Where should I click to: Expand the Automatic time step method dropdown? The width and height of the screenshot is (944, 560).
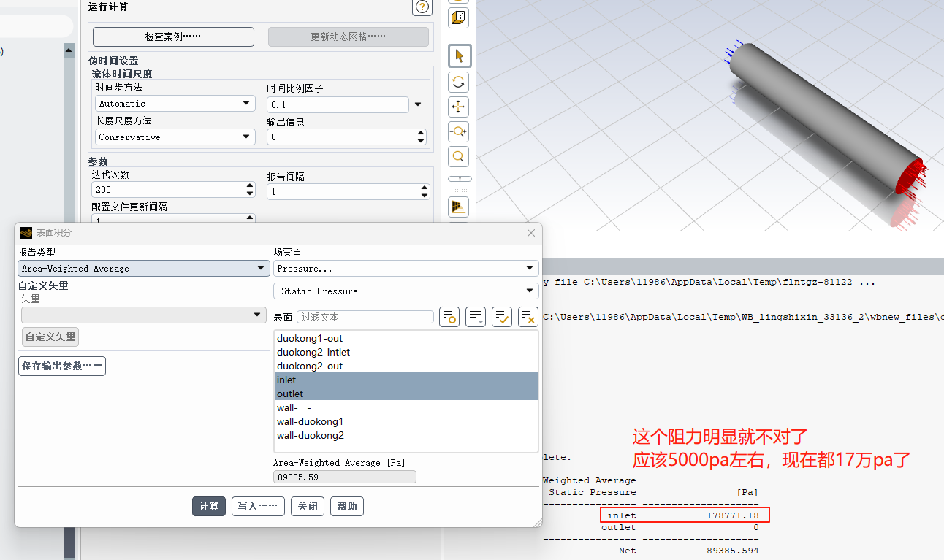coord(175,104)
